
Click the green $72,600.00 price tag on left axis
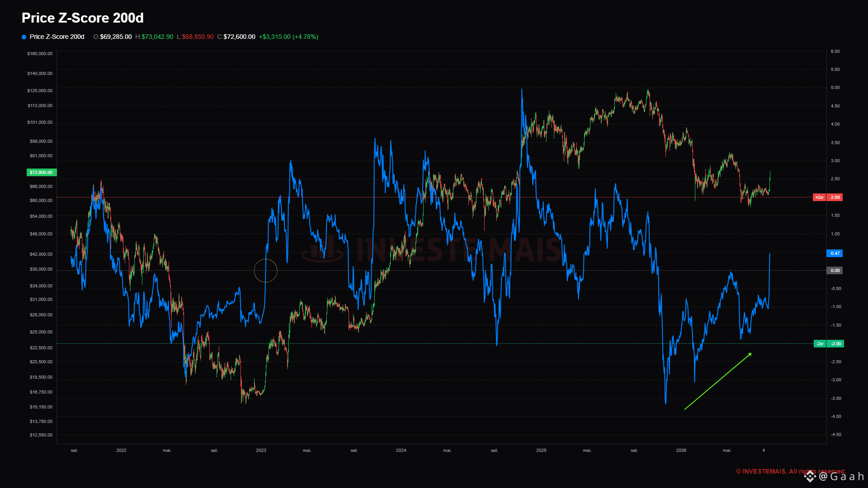coord(41,172)
